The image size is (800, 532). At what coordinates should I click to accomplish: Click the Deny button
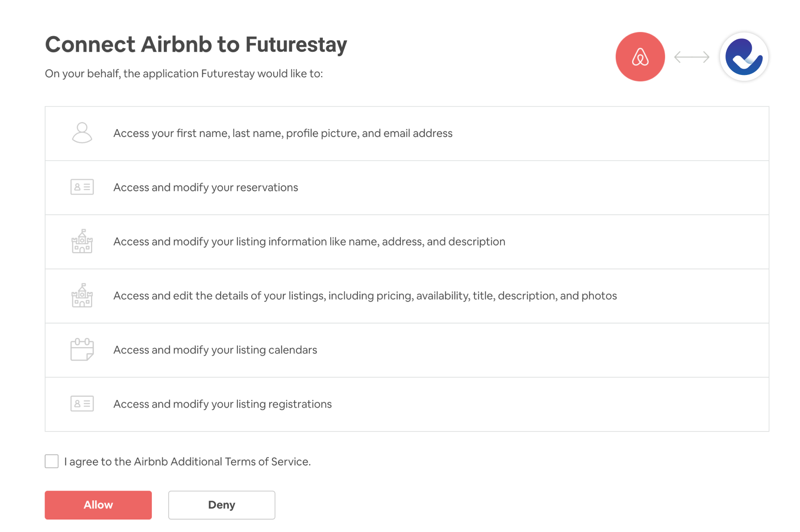tap(221, 505)
